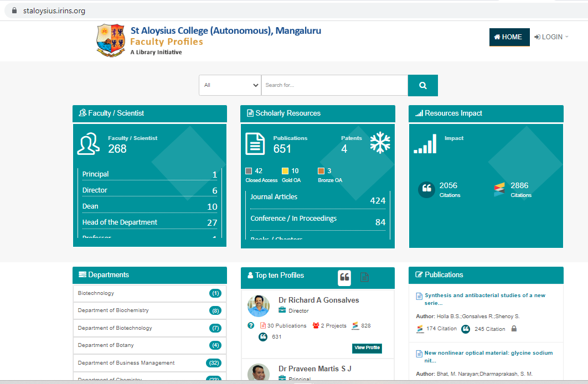Click the 2 Projects red group icon
The height and width of the screenshot is (384, 588).
316,325
